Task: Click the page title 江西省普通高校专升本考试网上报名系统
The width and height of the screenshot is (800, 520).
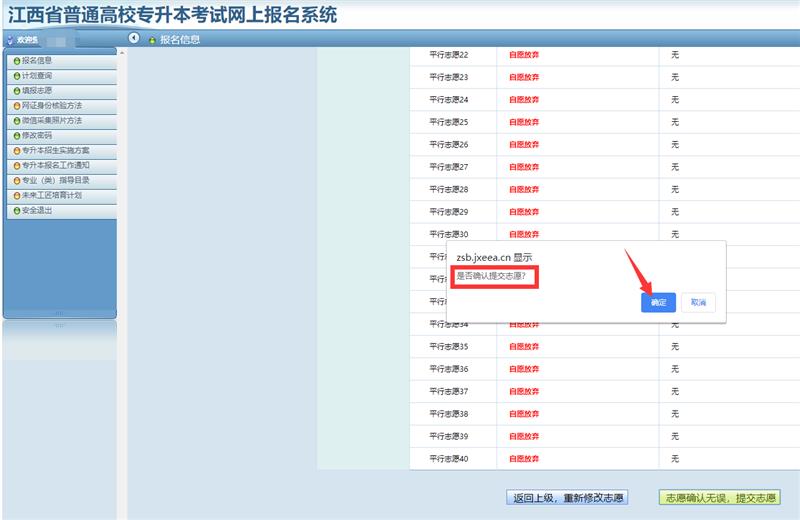Action: pyautogui.click(x=172, y=15)
